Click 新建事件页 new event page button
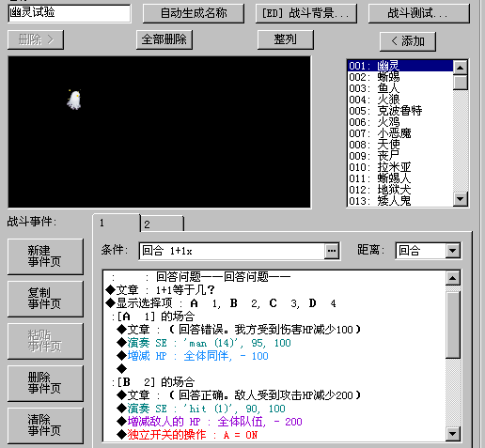Screen dimensions: 485x448 (x=45, y=256)
